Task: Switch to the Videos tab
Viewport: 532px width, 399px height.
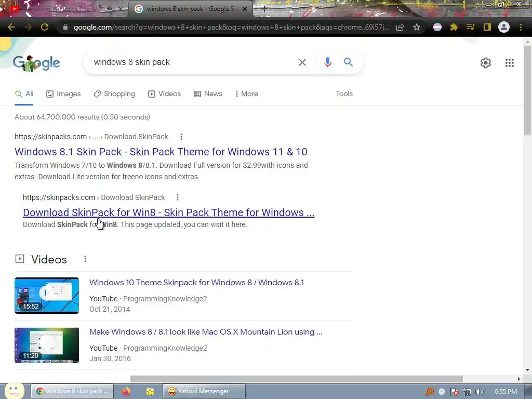Action: [x=165, y=94]
